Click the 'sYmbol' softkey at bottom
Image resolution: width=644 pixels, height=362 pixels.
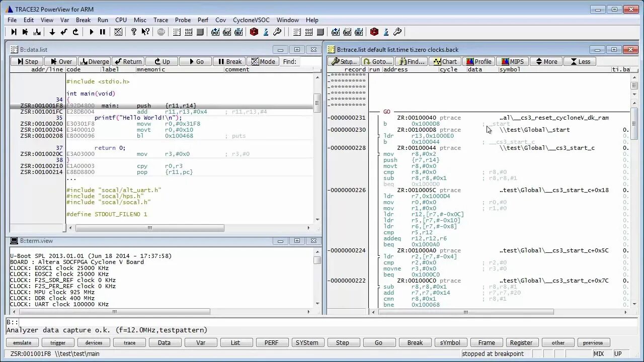450,342
